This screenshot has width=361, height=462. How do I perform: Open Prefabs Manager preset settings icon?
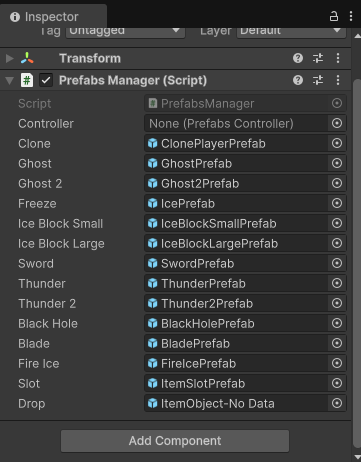click(x=318, y=80)
